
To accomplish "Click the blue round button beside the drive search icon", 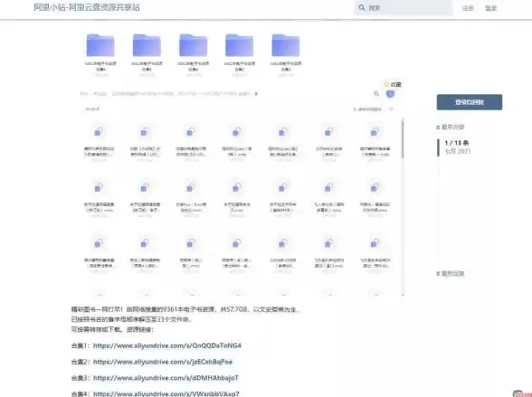I will point(390,94).
